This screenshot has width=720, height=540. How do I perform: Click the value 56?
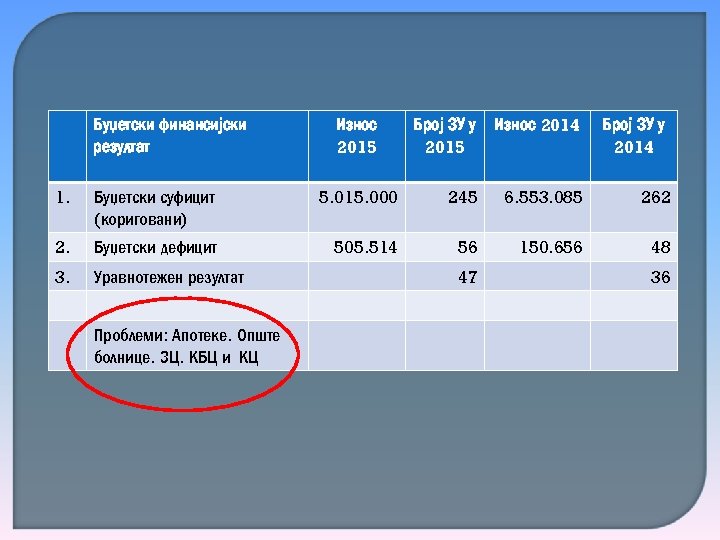point(467,248)
